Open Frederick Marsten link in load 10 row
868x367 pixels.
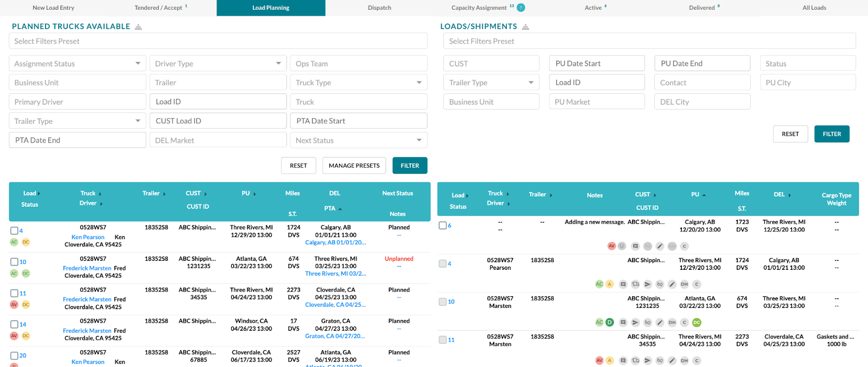pos(87,268)
